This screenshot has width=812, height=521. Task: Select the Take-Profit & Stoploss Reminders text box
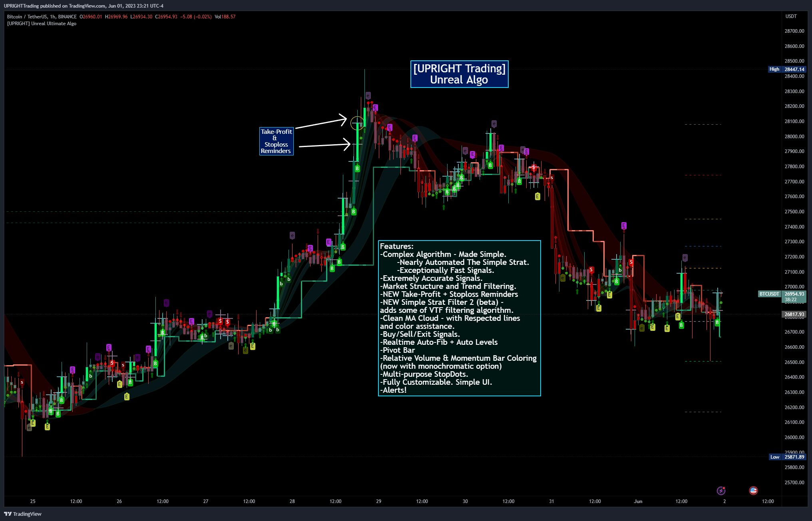click(x=276, y=141)
